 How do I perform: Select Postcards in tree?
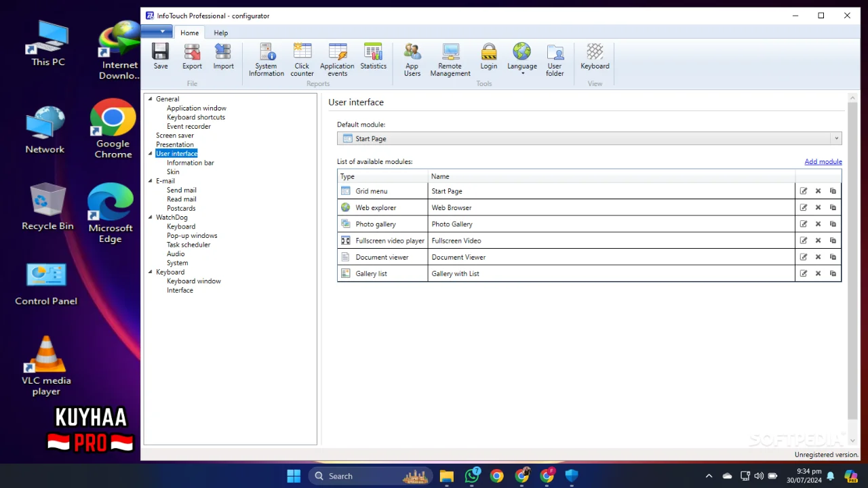(x=181, y=209)
